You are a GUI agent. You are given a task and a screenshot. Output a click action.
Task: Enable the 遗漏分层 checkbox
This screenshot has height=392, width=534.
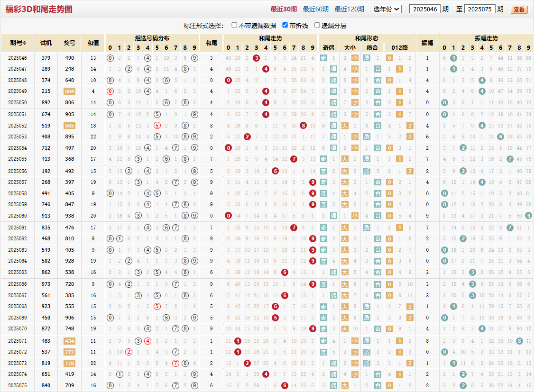pyautogui.click(x=317, y=25)
